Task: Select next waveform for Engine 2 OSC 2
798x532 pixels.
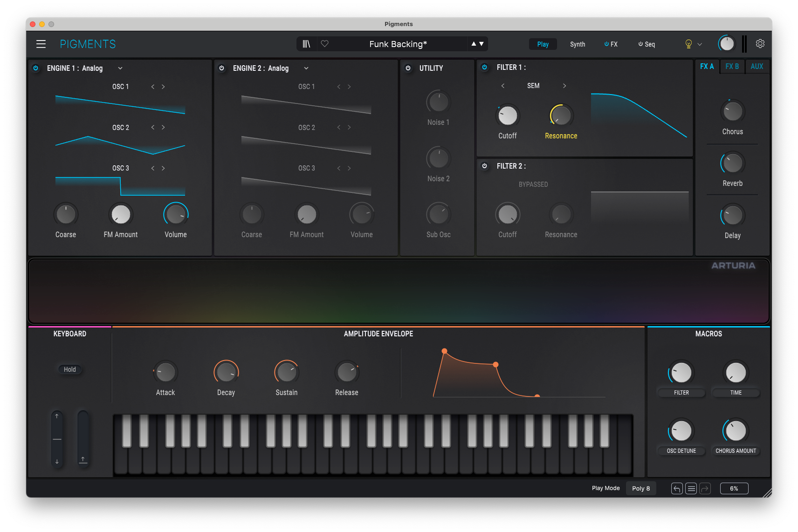Action: (x=349, y=127)
